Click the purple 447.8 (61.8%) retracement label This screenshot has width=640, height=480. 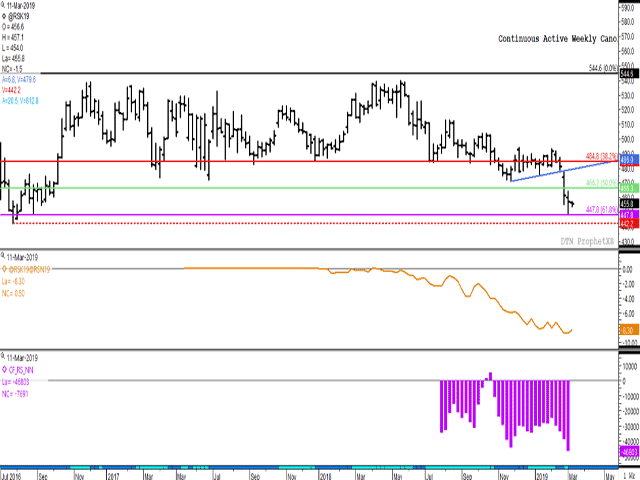pyautogui.click(x=602, y=210)
